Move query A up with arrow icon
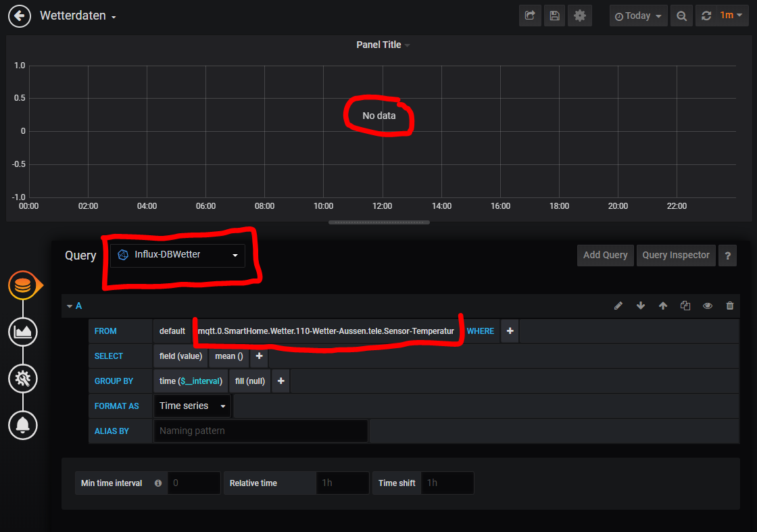This screenshot has width=757, height=532. (x=663, y=306)
